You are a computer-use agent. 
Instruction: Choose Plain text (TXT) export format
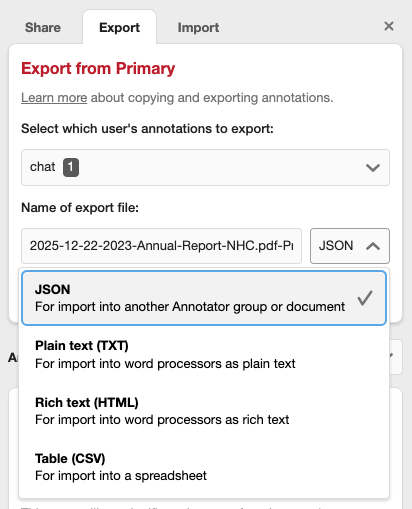tap(204, 354)
